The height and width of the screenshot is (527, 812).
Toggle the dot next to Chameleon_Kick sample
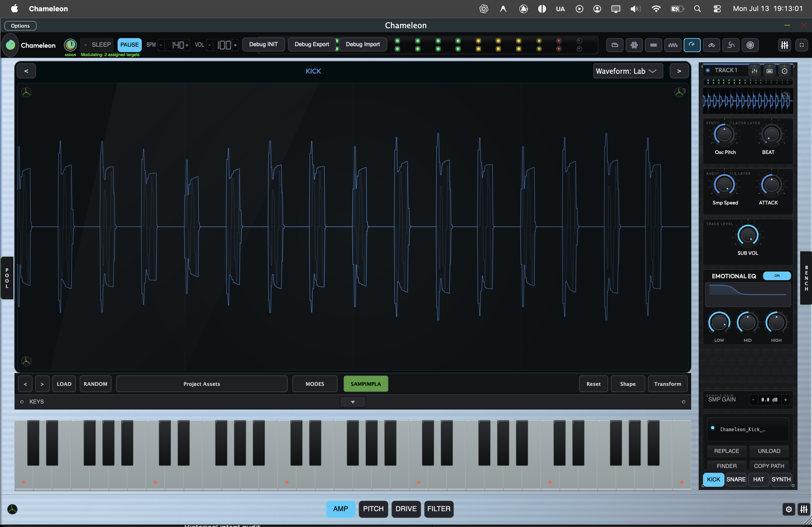[713, 428]
